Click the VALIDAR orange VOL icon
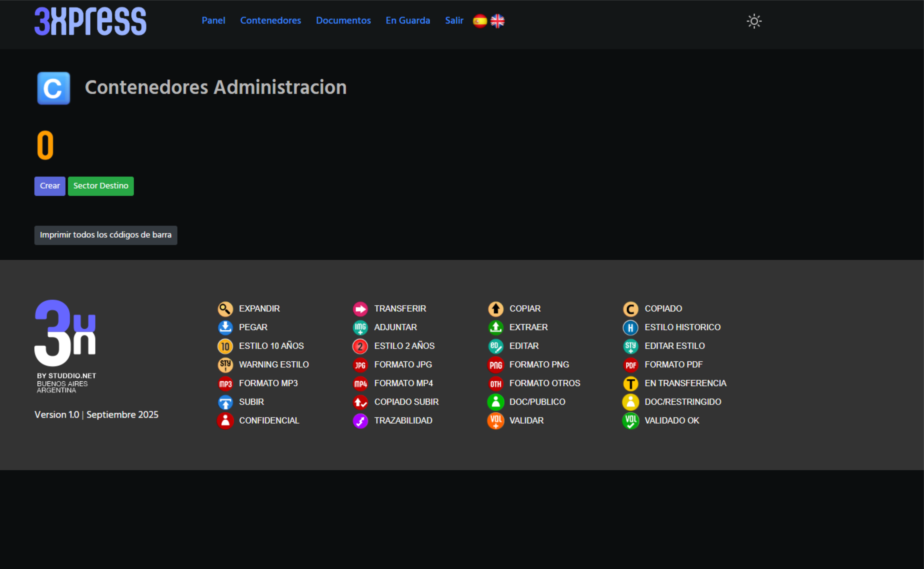Screen dimensions: 924x569 click(495, 421)
